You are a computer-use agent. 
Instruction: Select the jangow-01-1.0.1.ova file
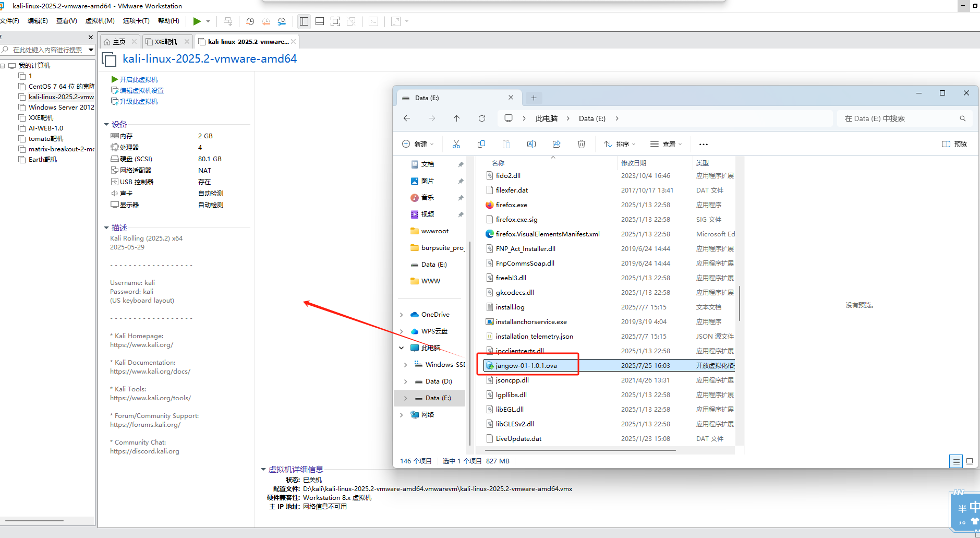(x=609, y=365)
